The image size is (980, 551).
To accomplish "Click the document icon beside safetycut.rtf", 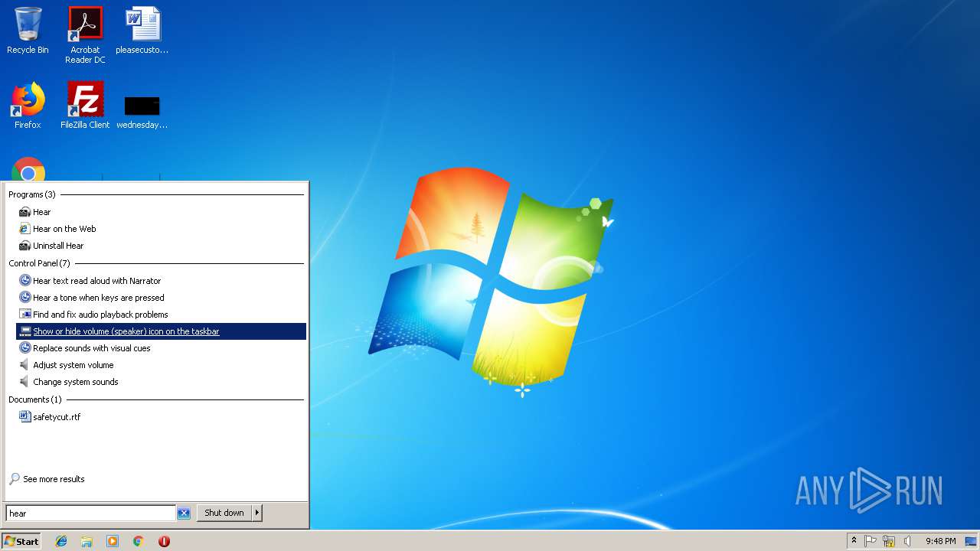I will (24, 417).
